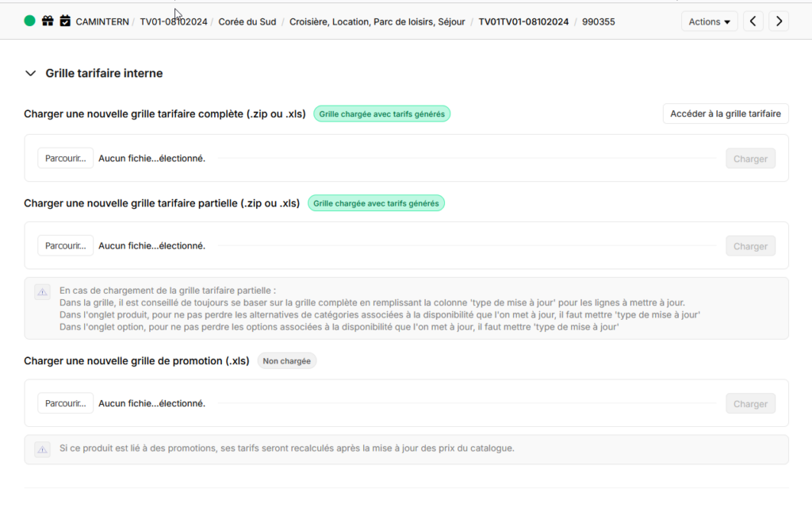This screenshot has height=508, width=812.
Task: Click Accéder à la grille tarifaire
Action: (726, 114)
